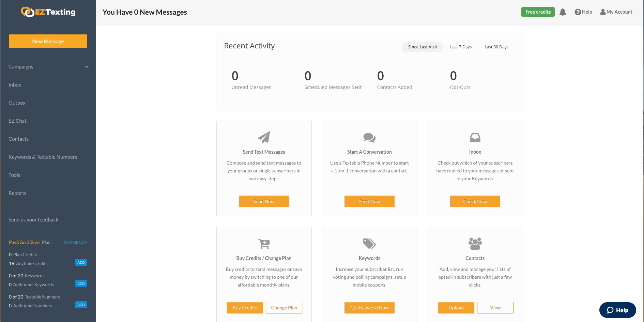Click the paper plane Send Text Messages icon
This screenshot has width=644, height=322.
[264, 137]
